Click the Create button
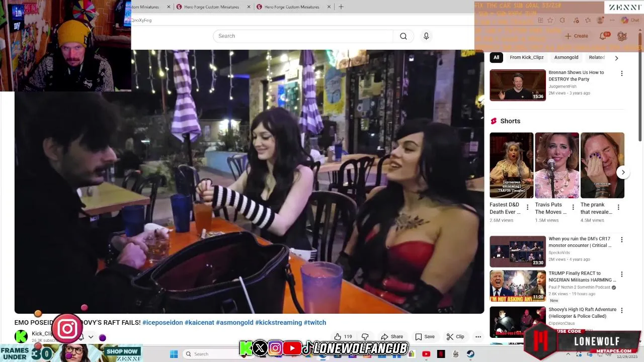 pos(576,36)
